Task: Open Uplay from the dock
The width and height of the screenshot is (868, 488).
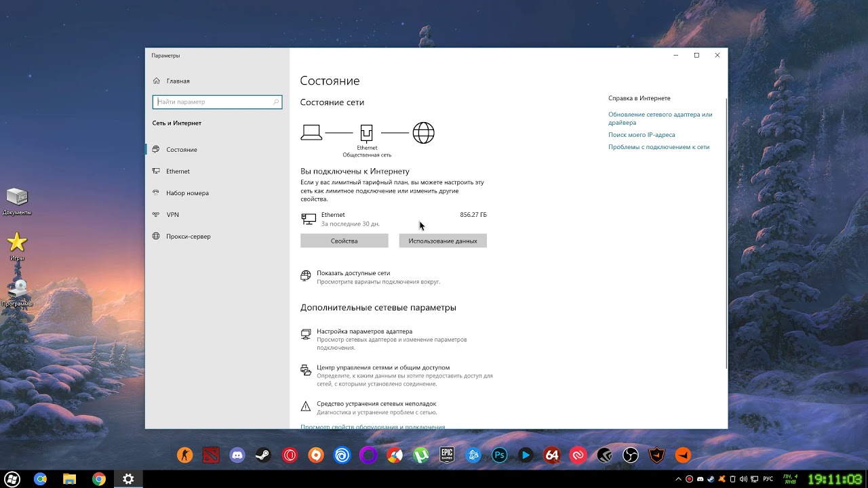Action: 342,455
